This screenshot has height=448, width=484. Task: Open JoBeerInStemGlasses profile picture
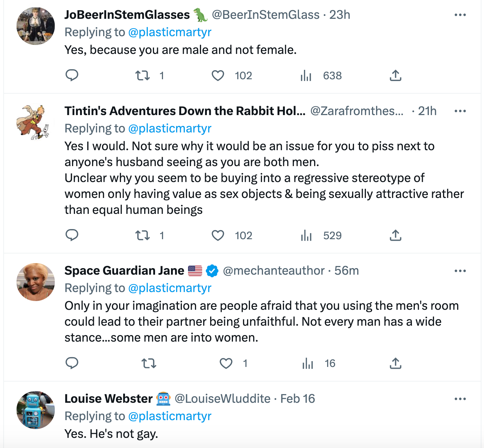coord(36,26)
